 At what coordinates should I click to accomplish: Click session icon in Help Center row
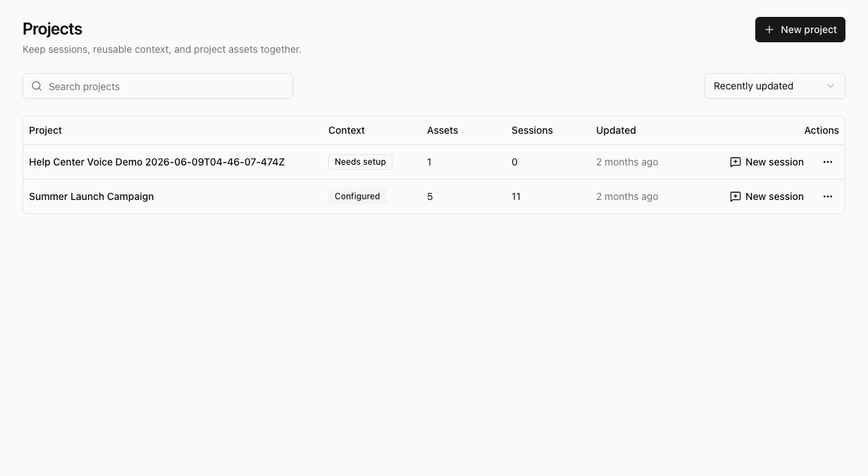coord(736,162)
